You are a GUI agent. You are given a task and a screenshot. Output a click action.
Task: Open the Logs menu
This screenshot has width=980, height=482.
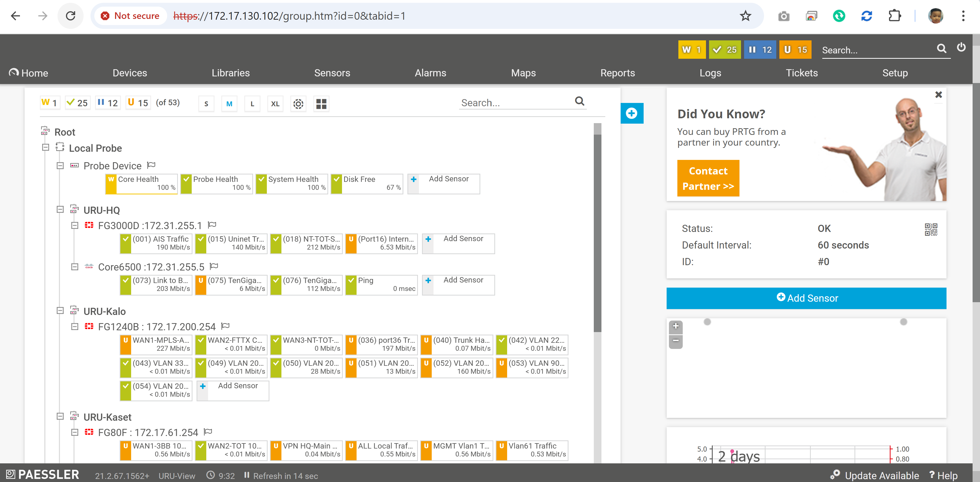[x=710, y=73]
